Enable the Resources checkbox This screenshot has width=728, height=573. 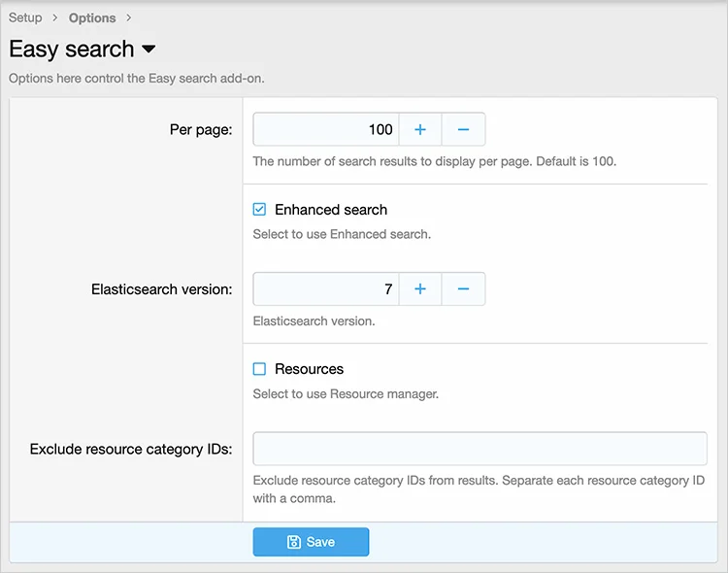click(259, 369)
